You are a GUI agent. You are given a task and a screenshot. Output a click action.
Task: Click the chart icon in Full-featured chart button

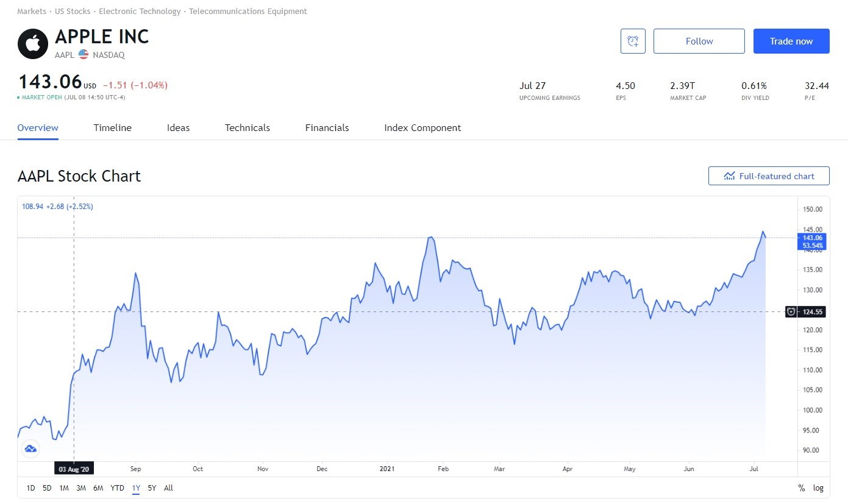click(x=729, y=176)
